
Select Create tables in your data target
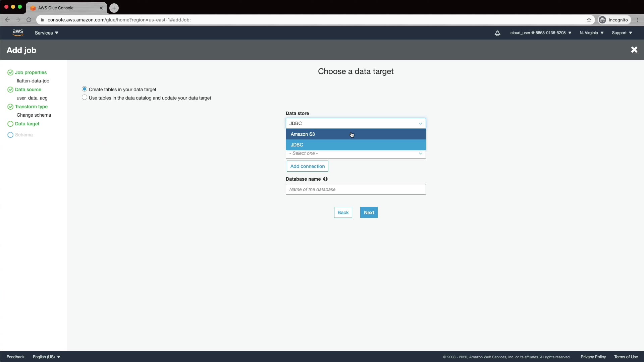pyautogui.click(x=85, y=89)
